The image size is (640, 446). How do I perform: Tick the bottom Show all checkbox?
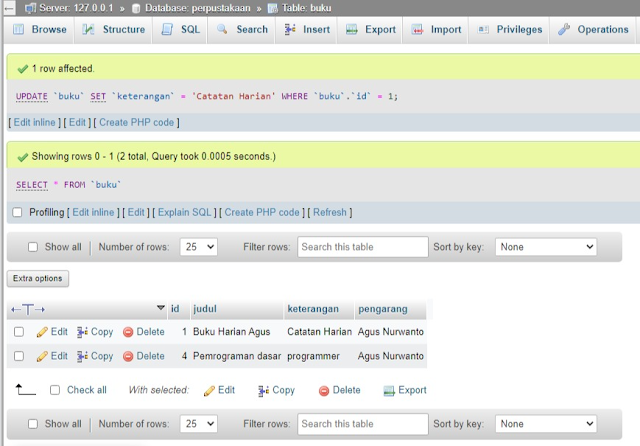point(33,424)
